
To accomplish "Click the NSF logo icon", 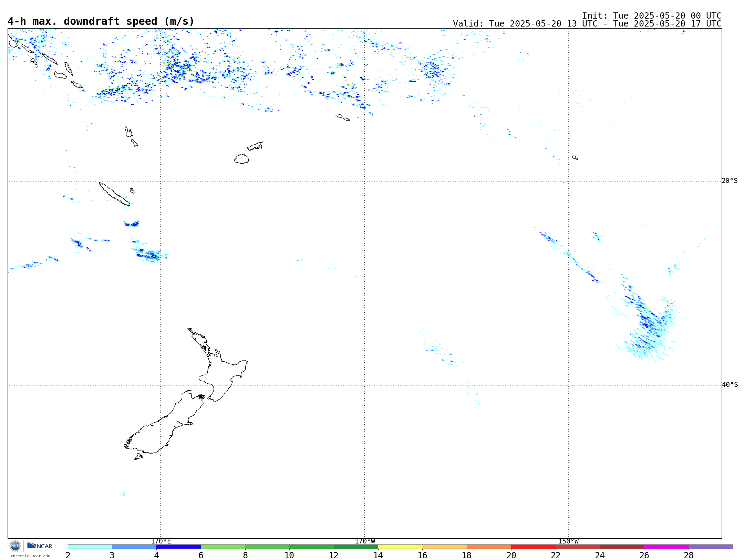I will 15,546.
